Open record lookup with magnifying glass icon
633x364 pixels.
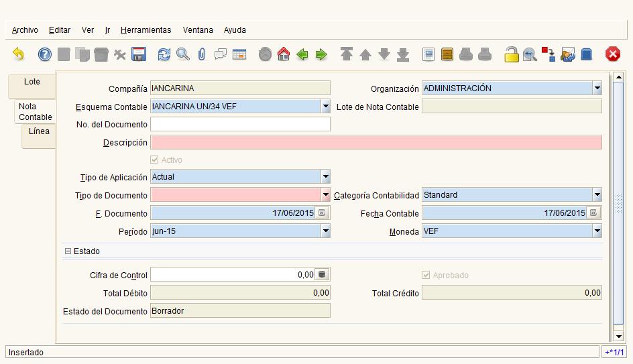click(183, 54)
